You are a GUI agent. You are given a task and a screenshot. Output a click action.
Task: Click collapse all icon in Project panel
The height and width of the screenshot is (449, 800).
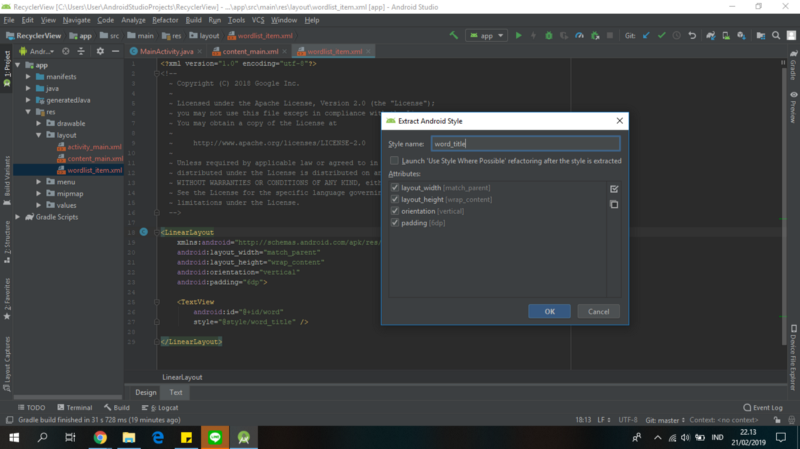(81, 51)
